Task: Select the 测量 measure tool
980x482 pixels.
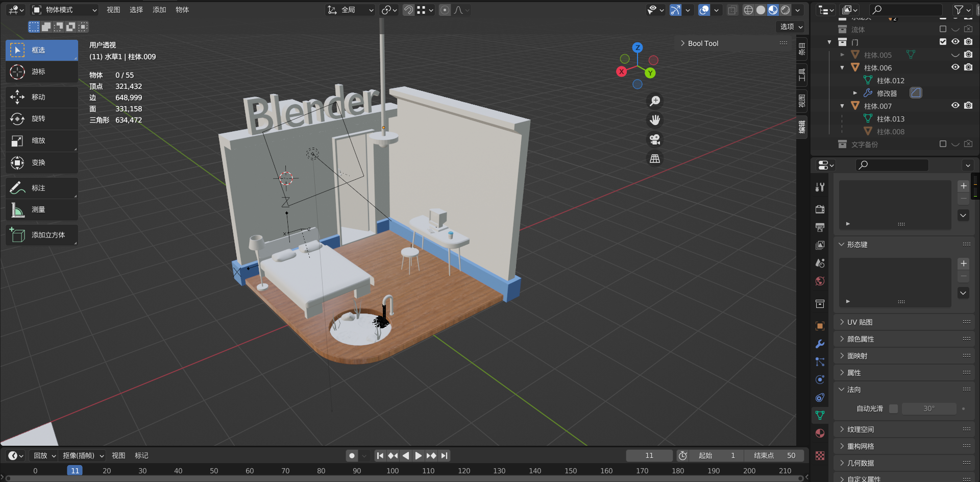Action: coord(42,210)
